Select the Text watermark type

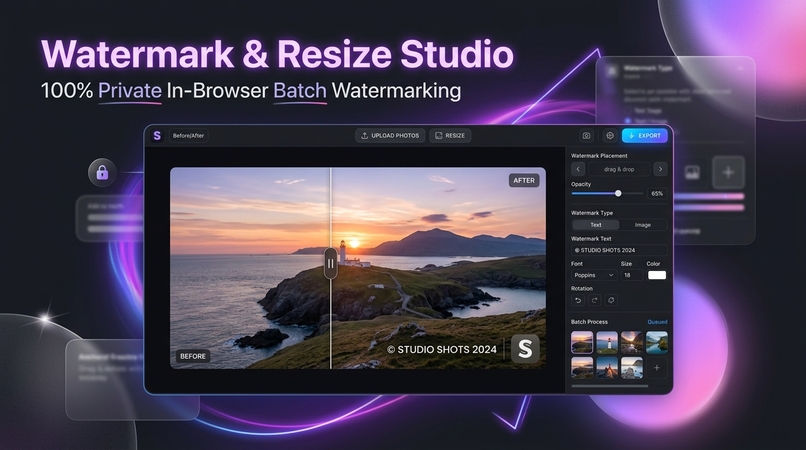coord(596,225)
